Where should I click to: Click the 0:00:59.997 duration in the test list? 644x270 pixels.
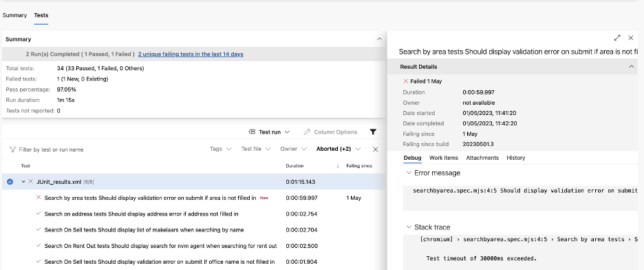[x=301, y=198]
